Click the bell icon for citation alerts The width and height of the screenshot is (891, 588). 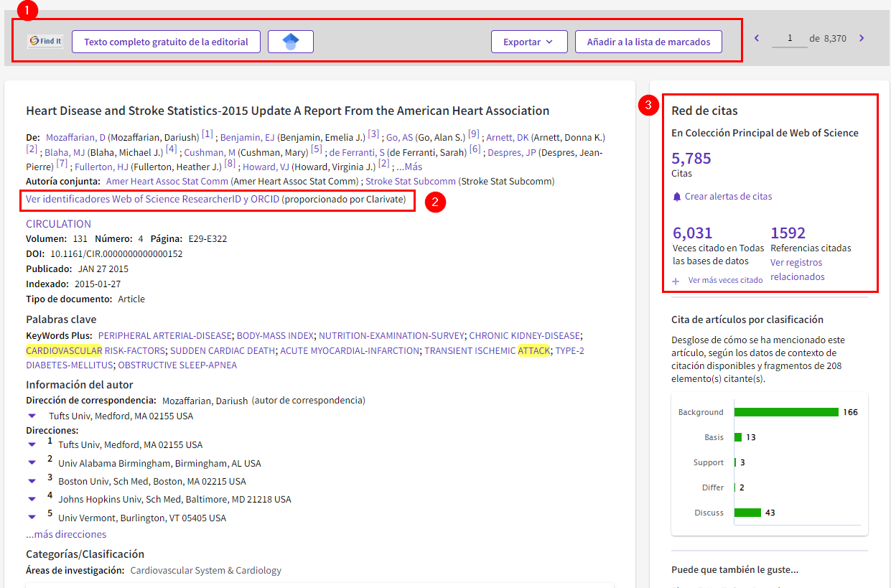tap(676, 197)
